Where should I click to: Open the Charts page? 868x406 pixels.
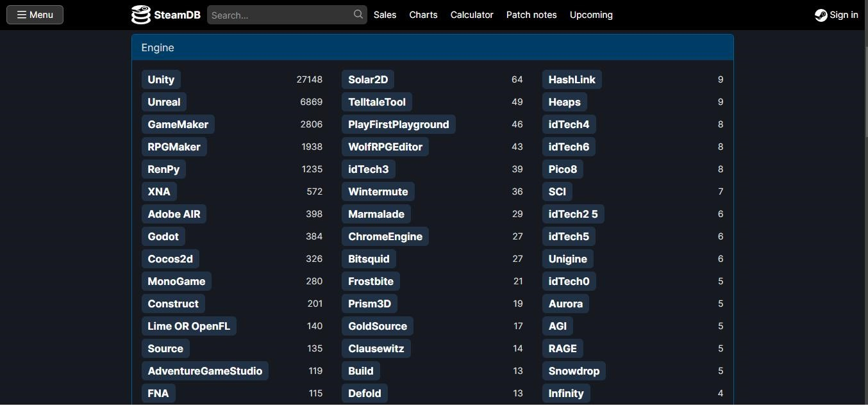tap(423, 15)
